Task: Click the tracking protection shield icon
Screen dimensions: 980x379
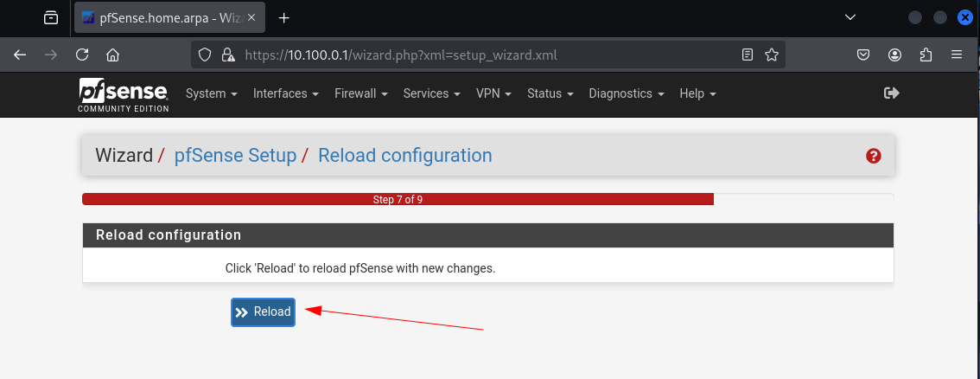Action: point(205,55)
